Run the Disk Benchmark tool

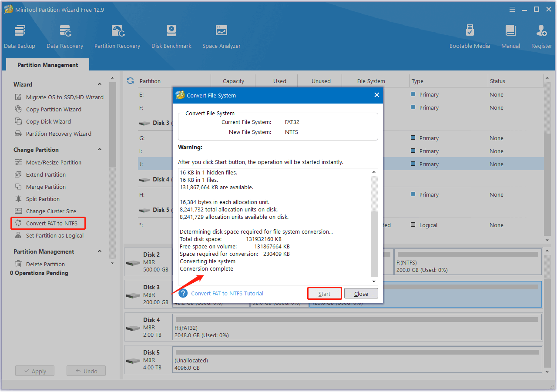[x=171, y=37]
